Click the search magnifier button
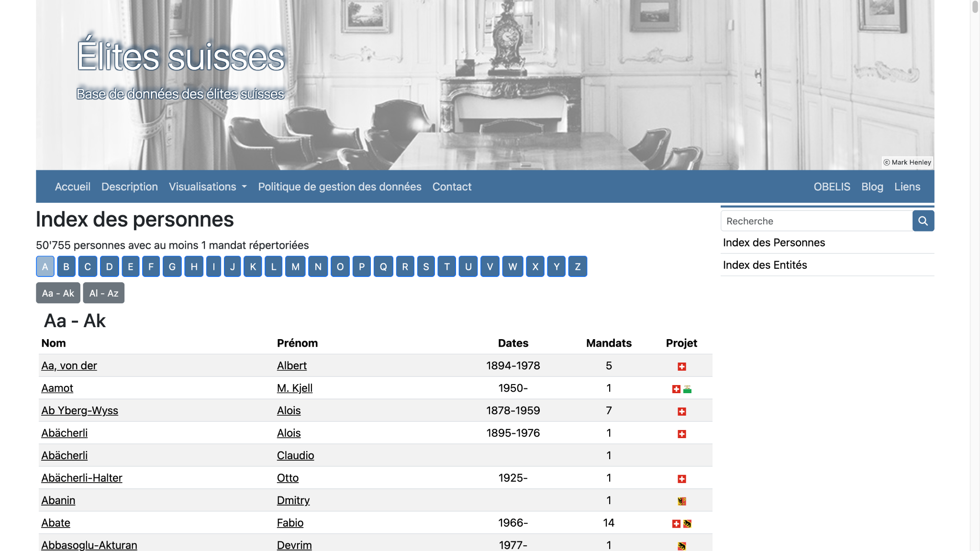 [x=923, y=221]
